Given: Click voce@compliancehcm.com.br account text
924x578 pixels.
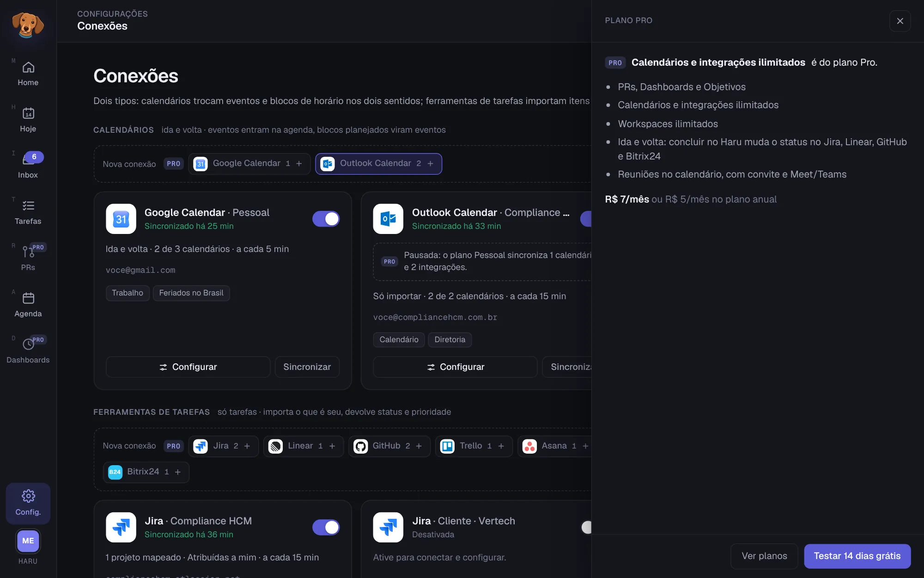Looking at the screenshot, I should (x=435, y=317).
